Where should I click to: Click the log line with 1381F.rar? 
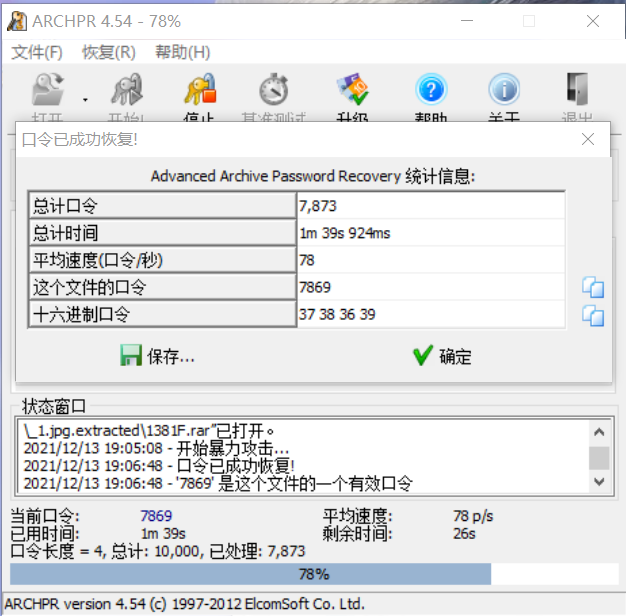tap(149, 431)
